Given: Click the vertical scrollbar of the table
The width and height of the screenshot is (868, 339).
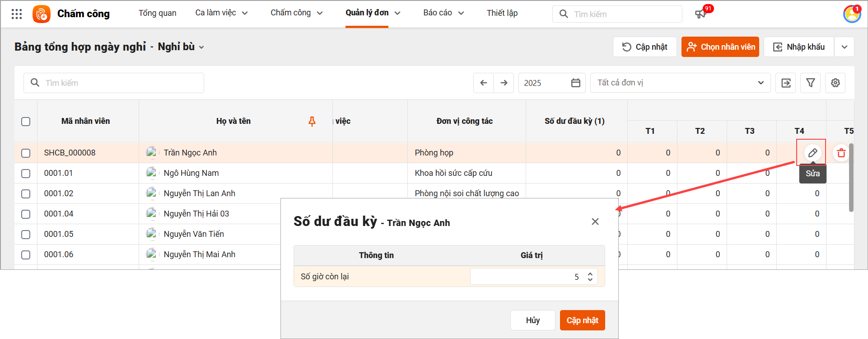Looking at the screenshot, I should (851, 178).
